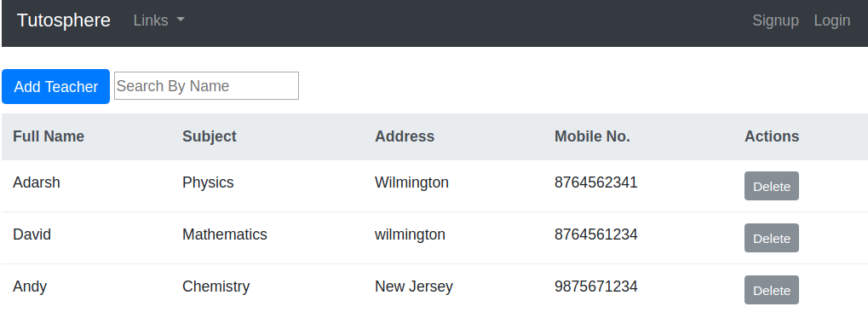Click the Tutosphere brand logo
The image size is (868, 324).
pos(64,20)
